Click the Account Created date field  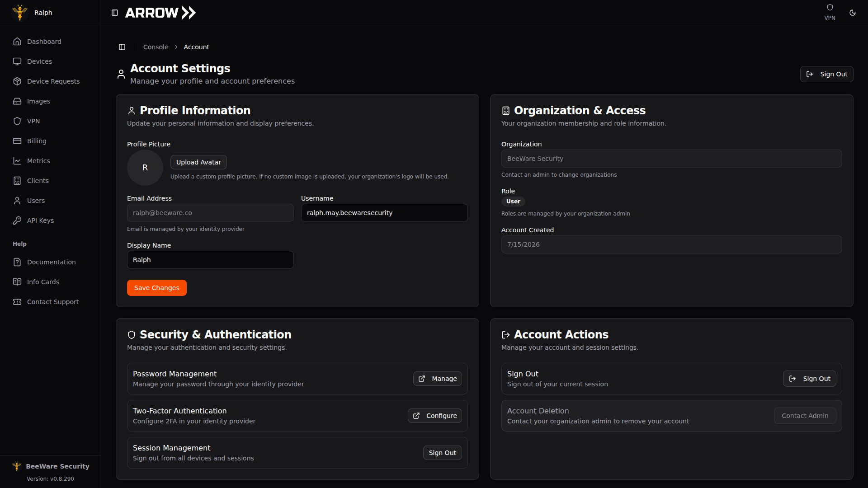tap(671, 244)
